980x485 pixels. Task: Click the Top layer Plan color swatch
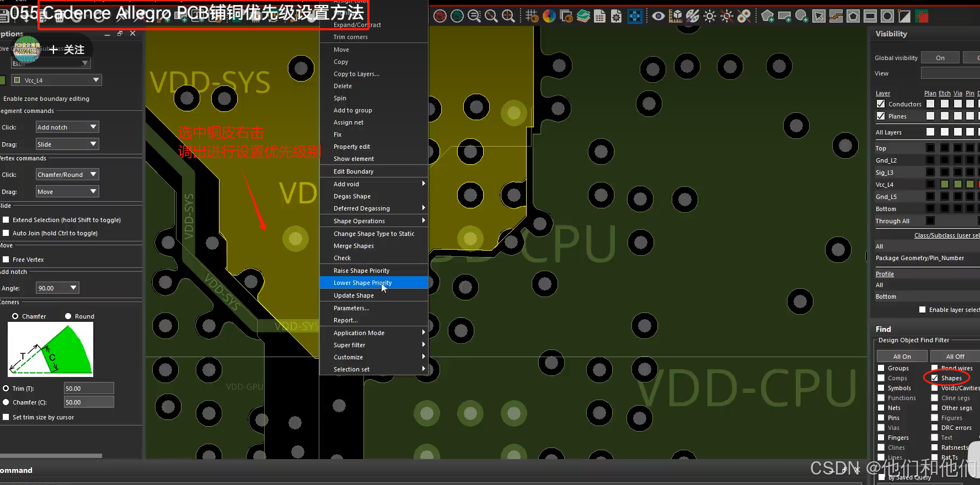pos(930,148)
